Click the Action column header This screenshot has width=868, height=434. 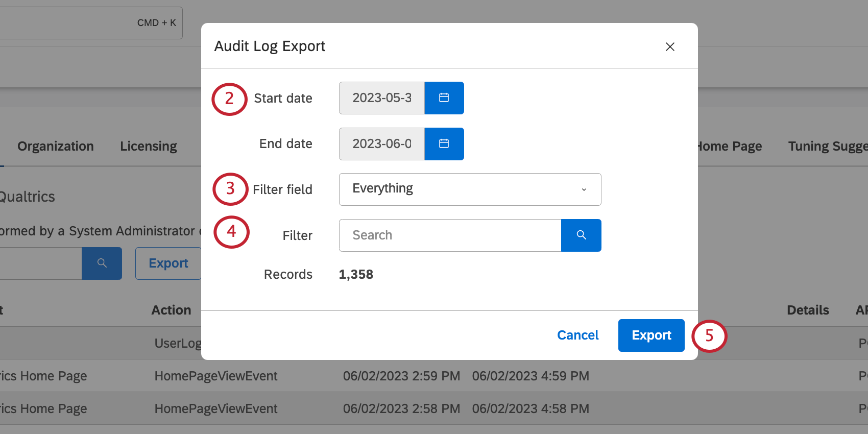click(x=171, y=310)
